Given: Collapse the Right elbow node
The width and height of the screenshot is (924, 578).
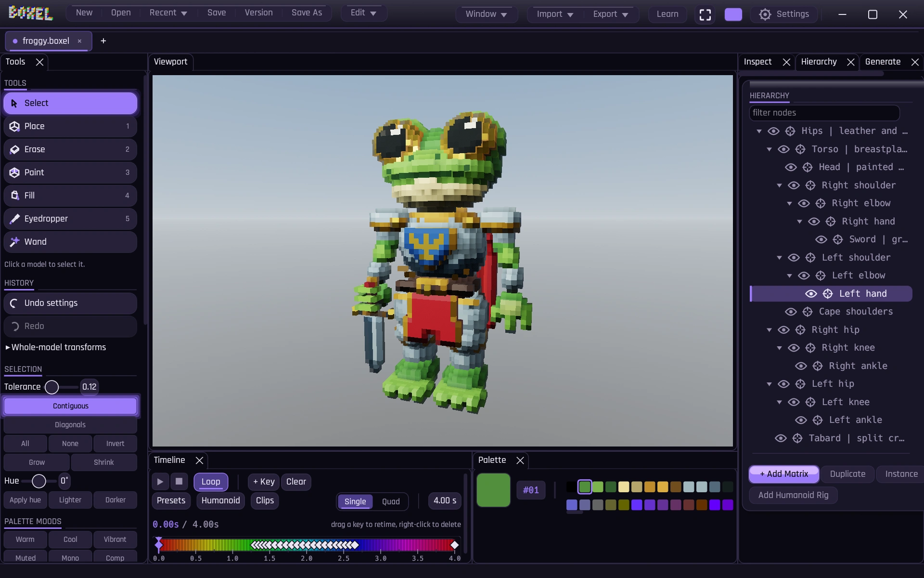Looking at the screenshot, I should (x=789, y=203).
